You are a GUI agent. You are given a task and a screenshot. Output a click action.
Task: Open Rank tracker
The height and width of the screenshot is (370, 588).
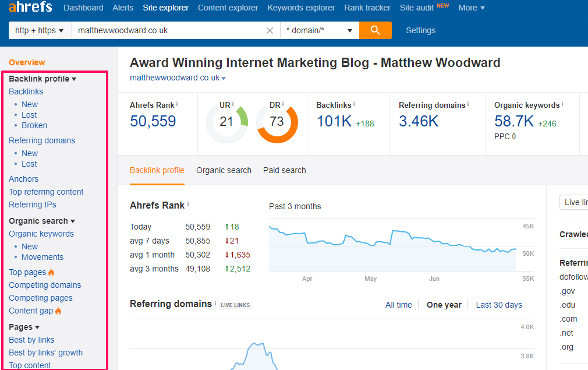(367, 8)
